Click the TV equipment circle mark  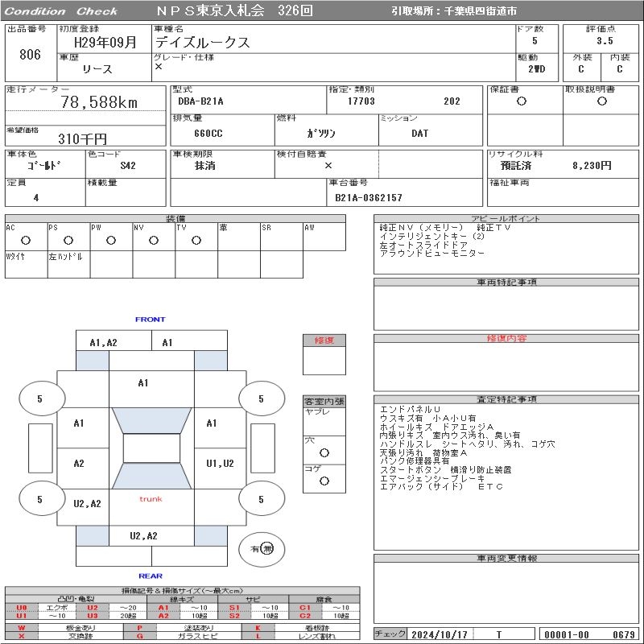[x=196, y=240]
